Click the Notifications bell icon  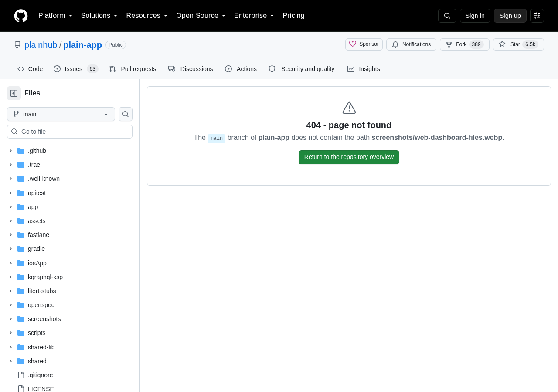395,44
